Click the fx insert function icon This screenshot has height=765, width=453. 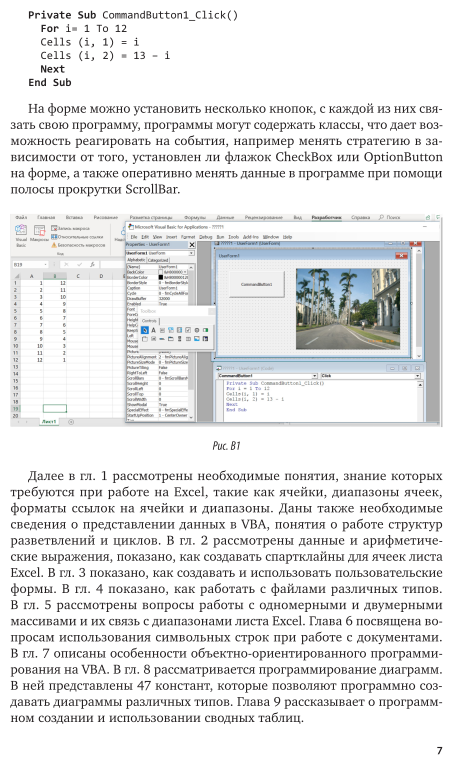pos(92,264)
